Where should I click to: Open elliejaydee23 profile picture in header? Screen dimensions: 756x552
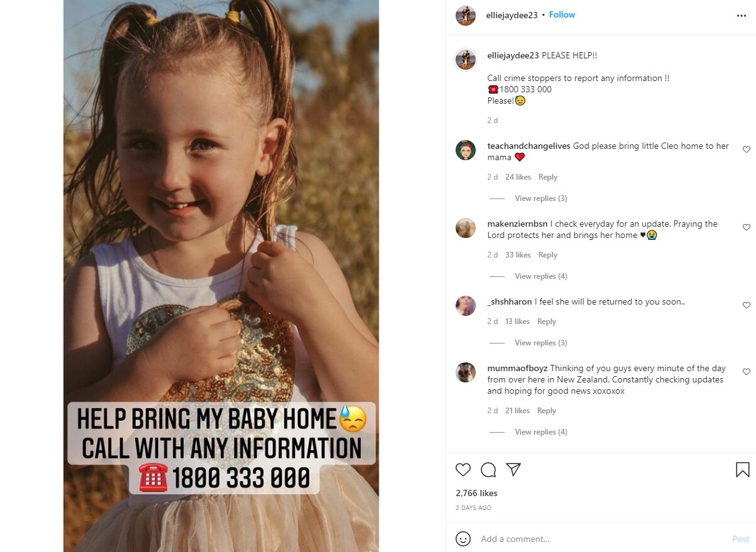(466, 15)
